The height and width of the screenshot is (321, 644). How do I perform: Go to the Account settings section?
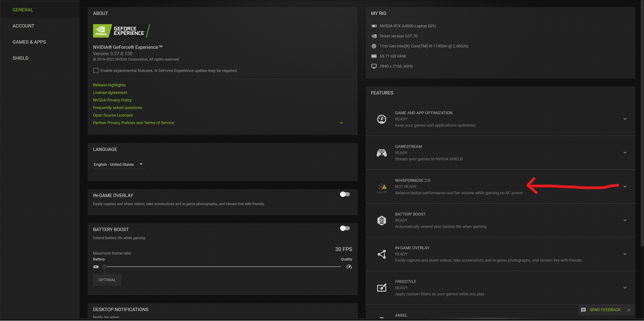pos(23,26)
